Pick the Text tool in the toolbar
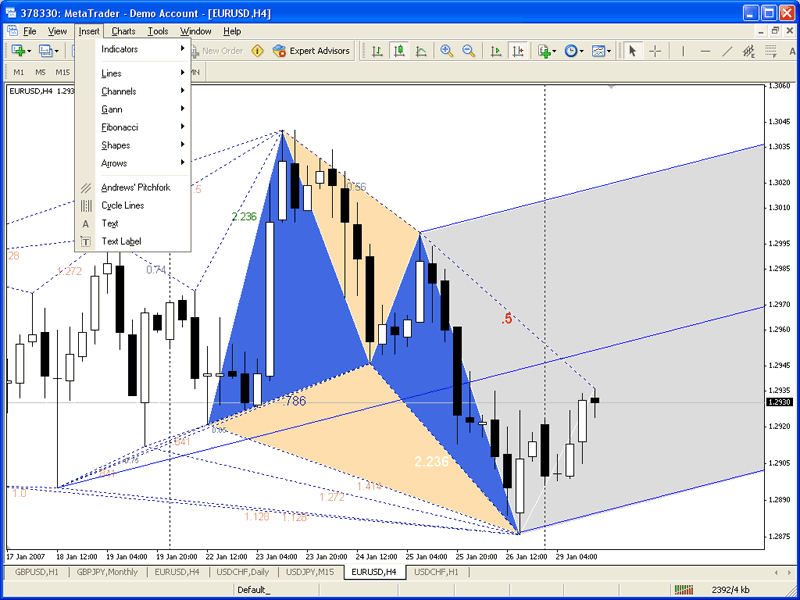Screen dimensions: 800x600 click(792, 51)
